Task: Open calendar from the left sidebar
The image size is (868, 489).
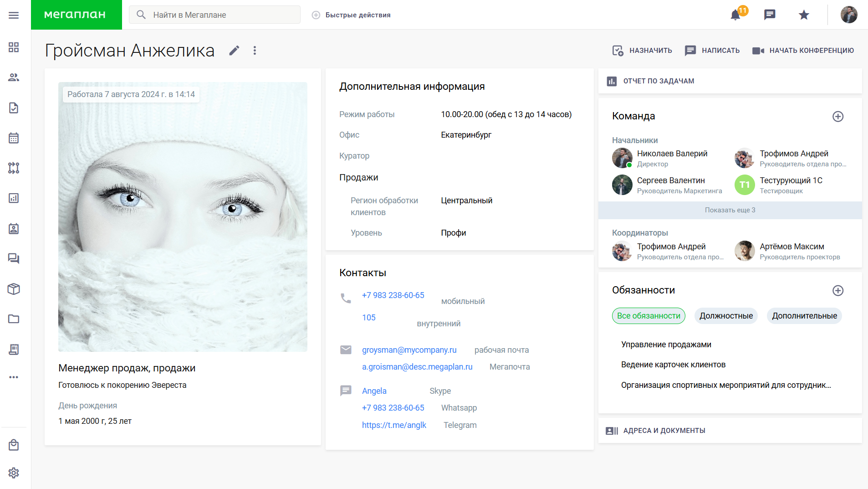Action: [14, 138]
